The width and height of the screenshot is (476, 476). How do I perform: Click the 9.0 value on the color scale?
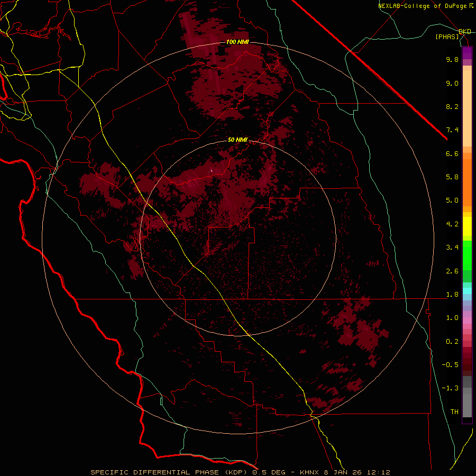452,83
